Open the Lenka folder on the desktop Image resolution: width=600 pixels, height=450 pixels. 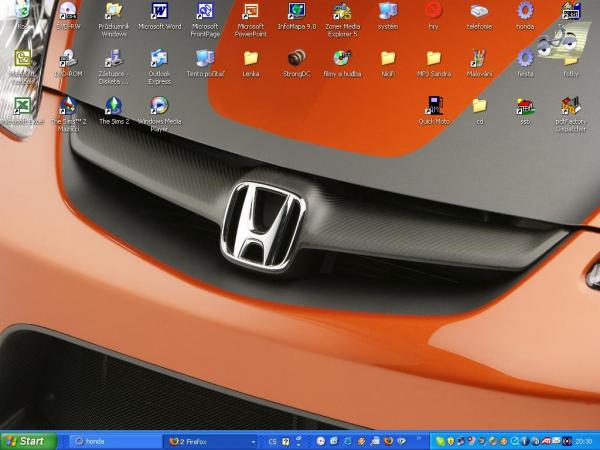pos(250,59)
